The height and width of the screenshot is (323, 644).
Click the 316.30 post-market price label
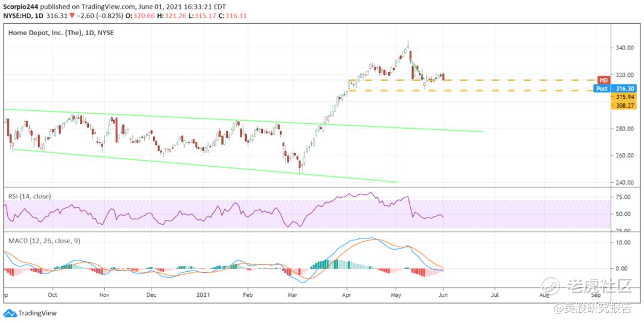tap(624, 88)
